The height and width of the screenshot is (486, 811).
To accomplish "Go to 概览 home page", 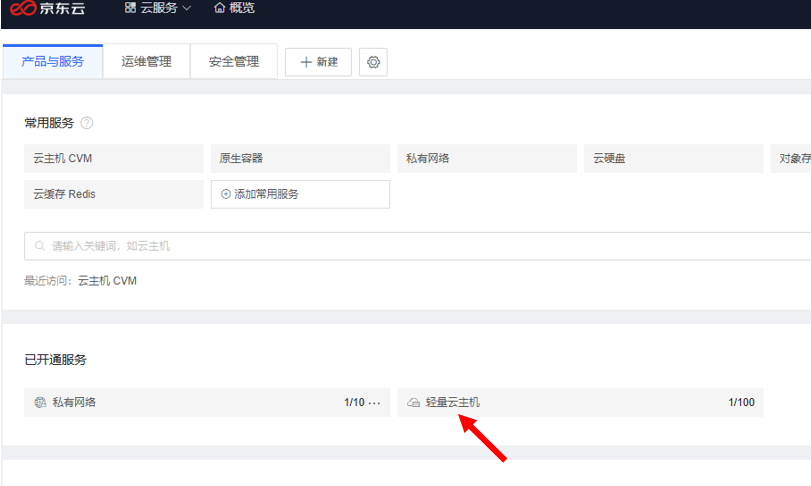I will click(x=234, y=8).
